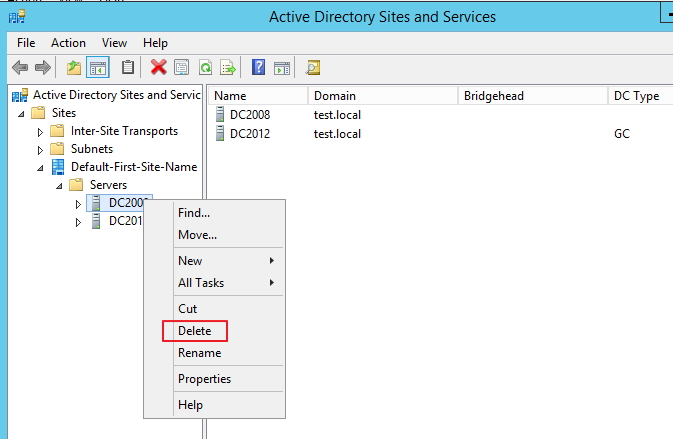Select the Servers tree item label
Viewport: 673px width, 439px height.
click(108, 185)
